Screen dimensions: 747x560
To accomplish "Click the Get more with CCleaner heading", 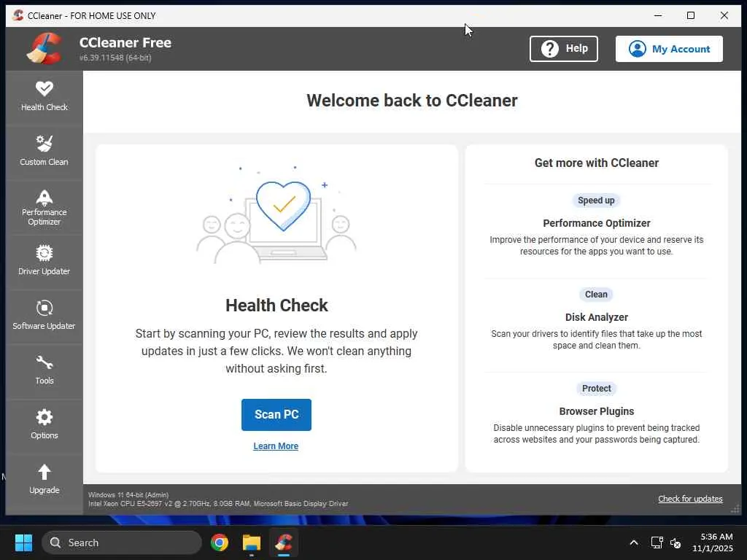I will tap(597, 163).
